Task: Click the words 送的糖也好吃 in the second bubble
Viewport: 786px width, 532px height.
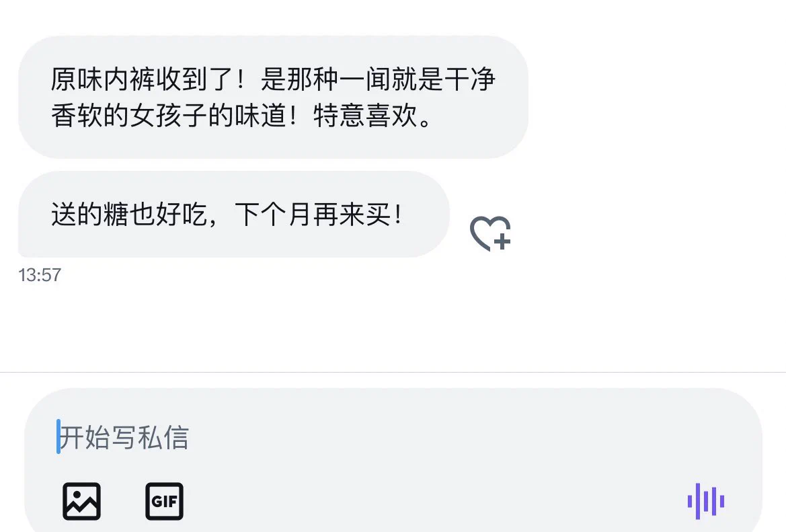Action: [129, 214]
